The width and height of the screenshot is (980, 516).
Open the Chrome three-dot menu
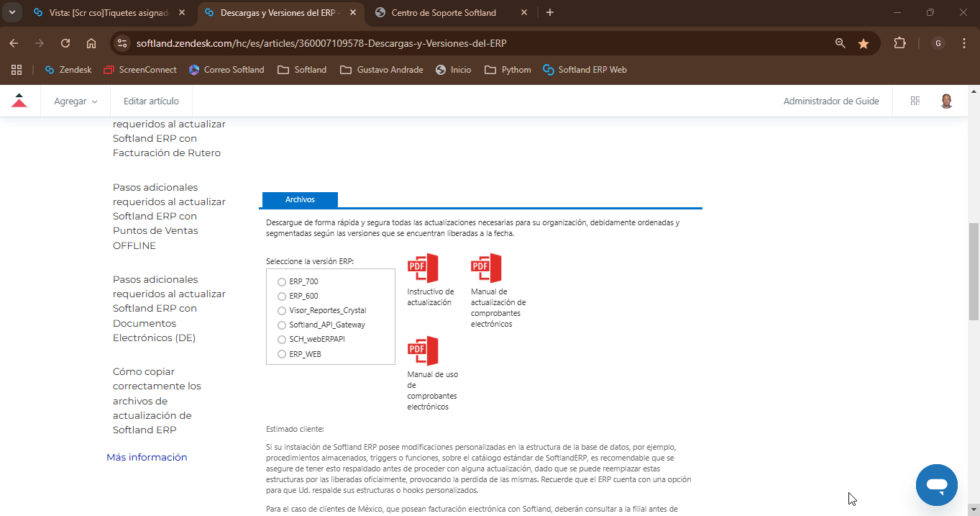(x=964, y=43)
